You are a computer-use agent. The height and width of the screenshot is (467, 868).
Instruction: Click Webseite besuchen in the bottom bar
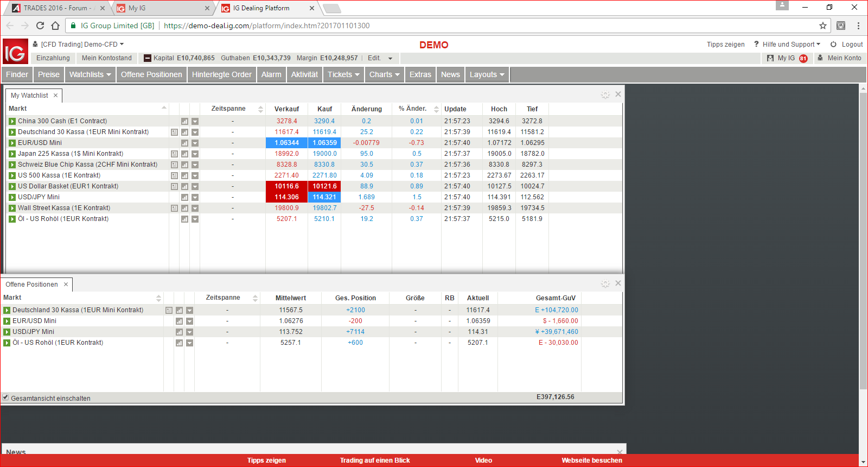(x=592, y=460)
